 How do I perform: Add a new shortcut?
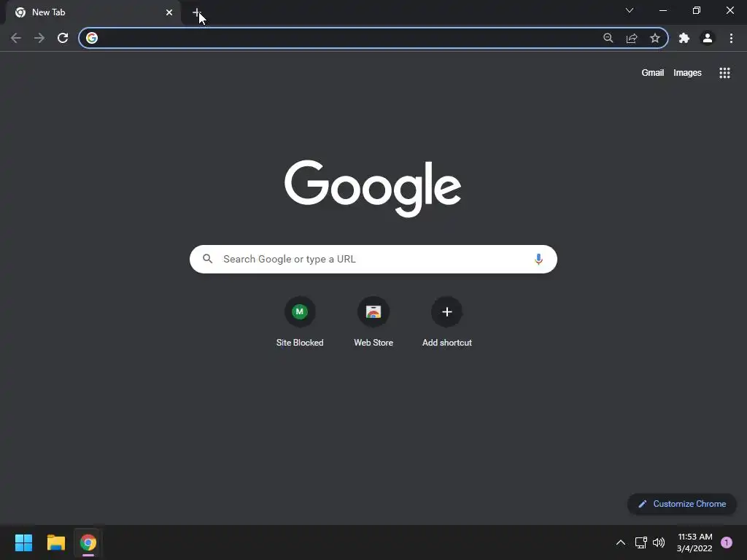click(447, 322)
